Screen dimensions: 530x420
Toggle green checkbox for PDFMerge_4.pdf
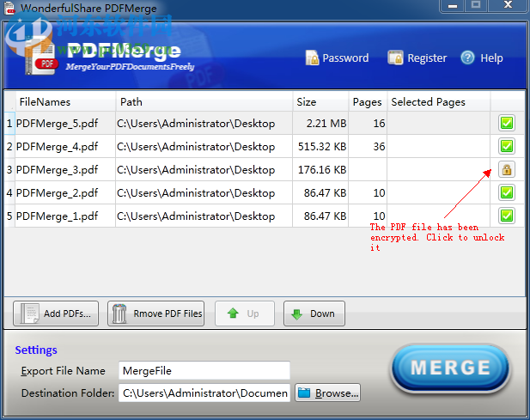(506, 146)
